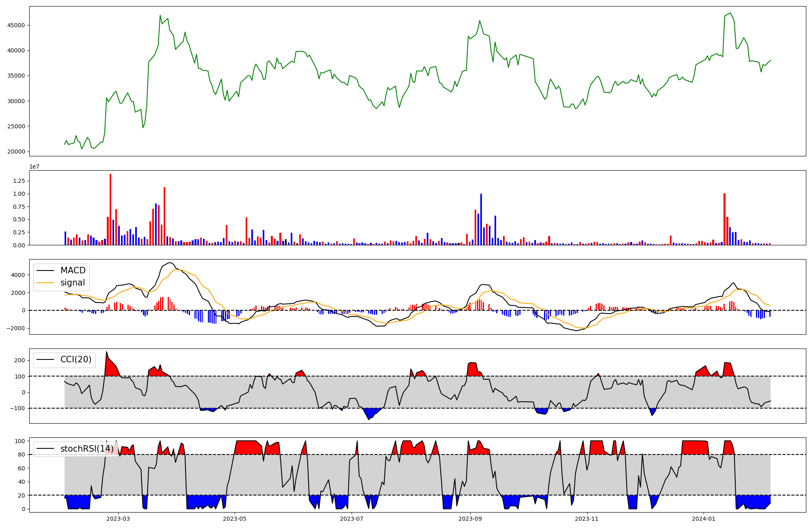812x528 pixels.
Task: Click the tallest blue volume bar
Action: [x=481, y=219]
